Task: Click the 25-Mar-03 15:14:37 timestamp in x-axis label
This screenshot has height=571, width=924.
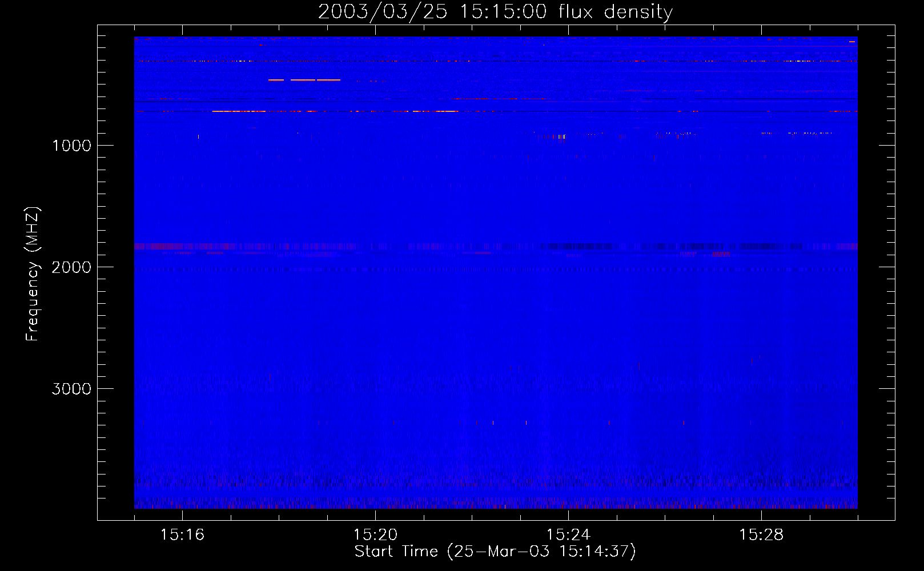Action: coord(542,552)
